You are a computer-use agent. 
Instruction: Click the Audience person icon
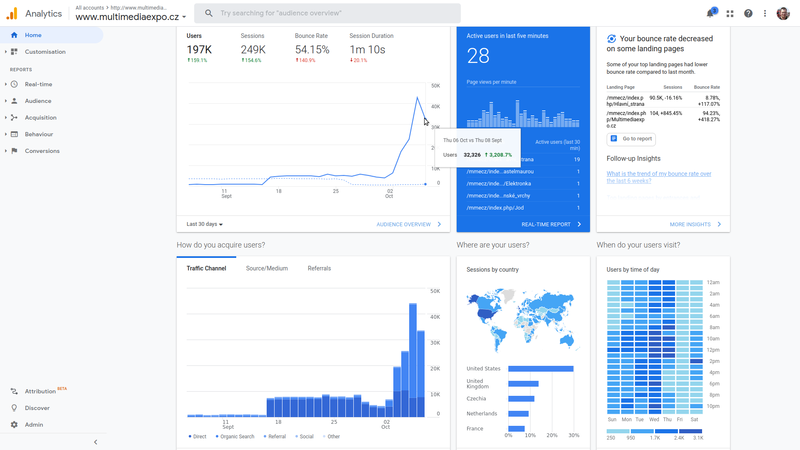[x=14, y=101]
